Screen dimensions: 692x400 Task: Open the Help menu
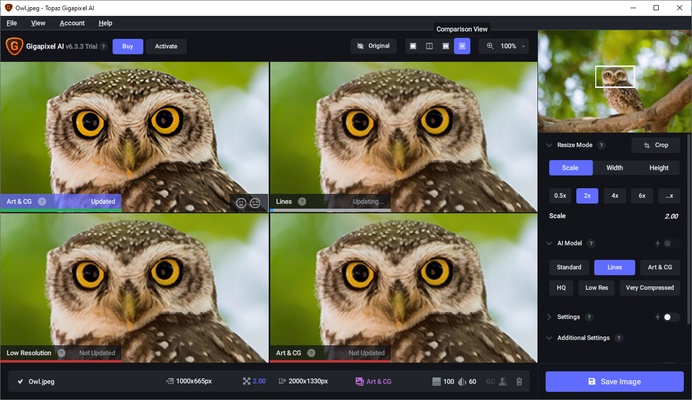(x=105, y=23)
